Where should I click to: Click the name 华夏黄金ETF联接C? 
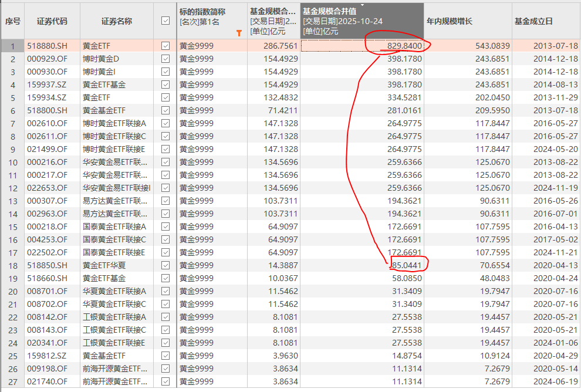[x=114, y=304]
